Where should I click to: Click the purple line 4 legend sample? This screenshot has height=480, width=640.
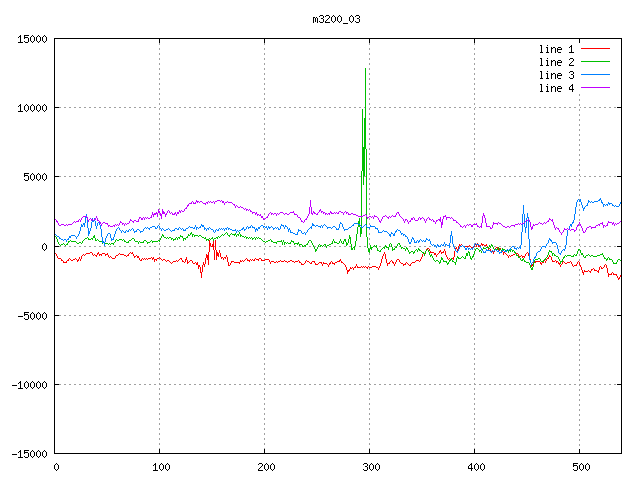(596, 88)
